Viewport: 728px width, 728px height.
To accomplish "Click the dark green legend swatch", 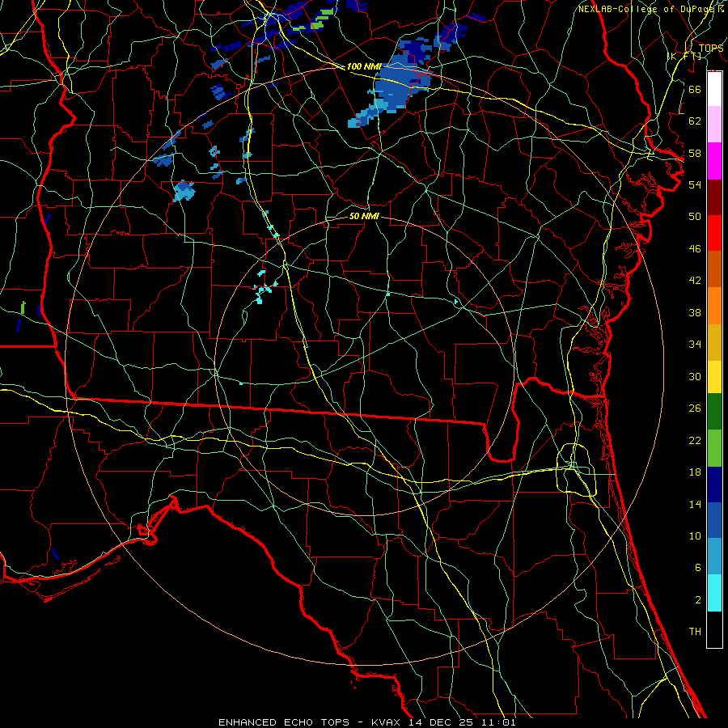I will pos(714,412).
